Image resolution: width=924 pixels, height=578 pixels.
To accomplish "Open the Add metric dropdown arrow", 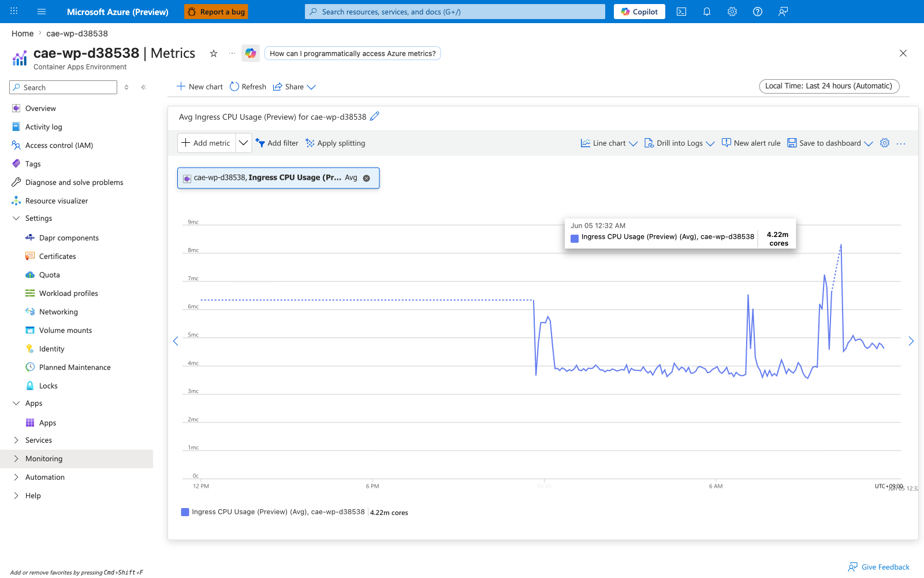I will pos(244,143).
